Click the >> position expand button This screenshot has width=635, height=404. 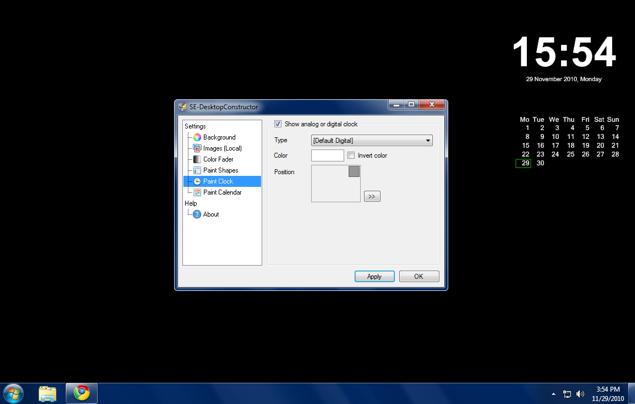tap(372, 197)
